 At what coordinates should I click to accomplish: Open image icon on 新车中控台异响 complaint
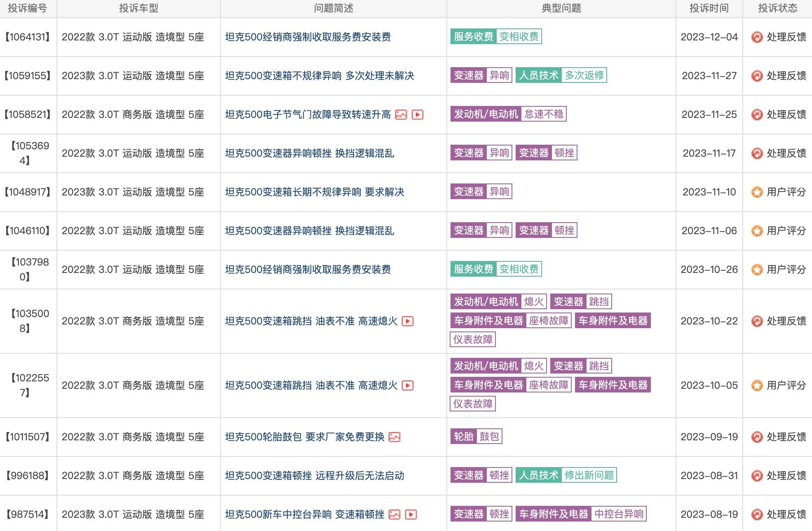(x=394, y=515)
